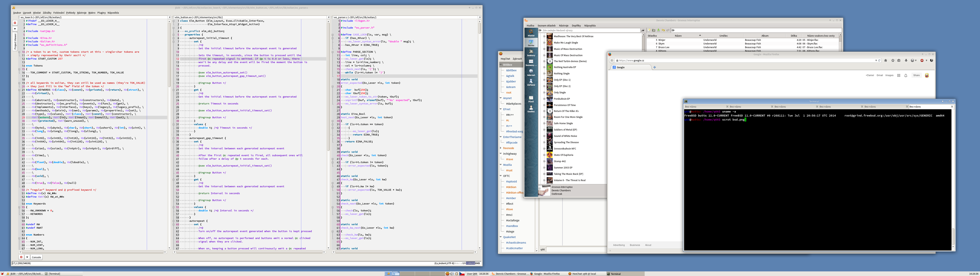Open Makro menu in jEdit
Image resolution: width=980 pixels, height=276 pixels.
tap(92, 13)
